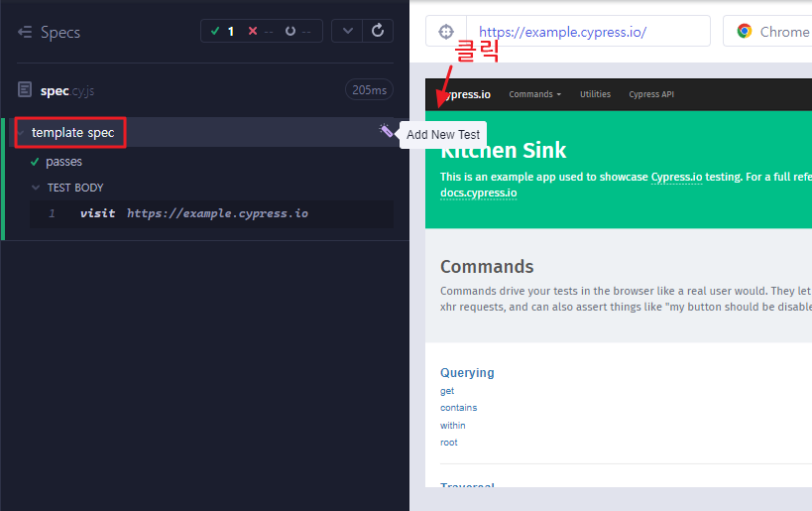Open the Querying section heading link
Viewport: 812px width, 511px height.
click(x=467, y=373)
